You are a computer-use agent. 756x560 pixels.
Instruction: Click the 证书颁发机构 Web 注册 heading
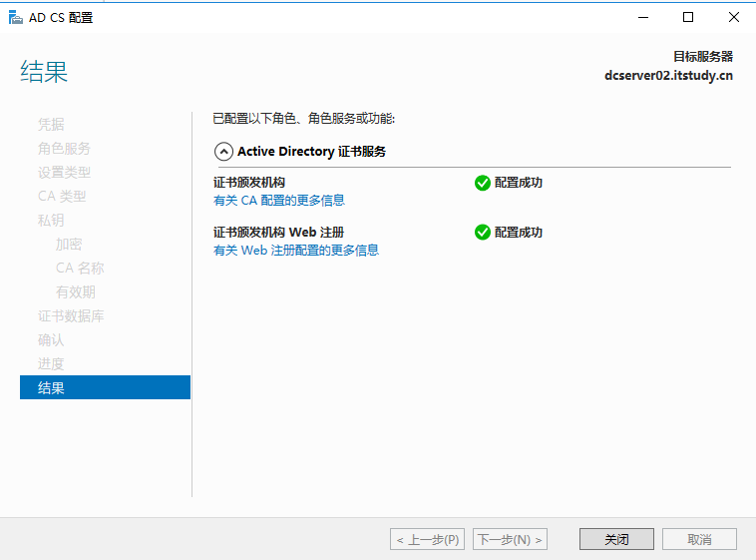278,233
